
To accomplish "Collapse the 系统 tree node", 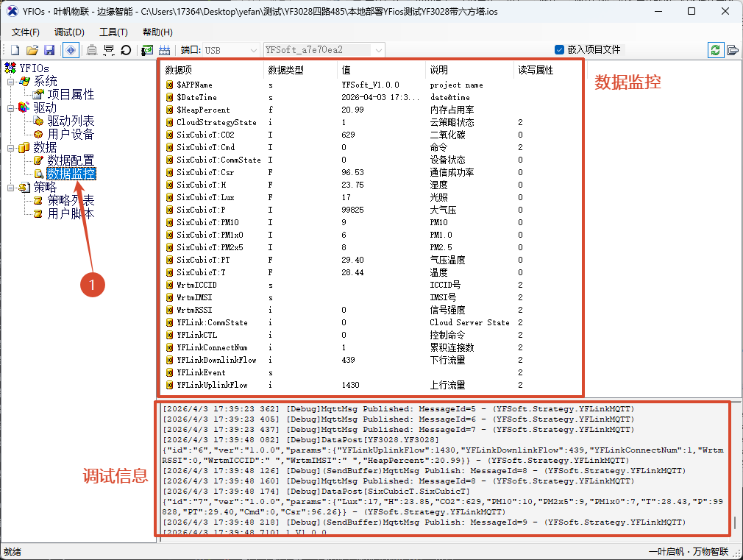I will (x=11, y=82).
